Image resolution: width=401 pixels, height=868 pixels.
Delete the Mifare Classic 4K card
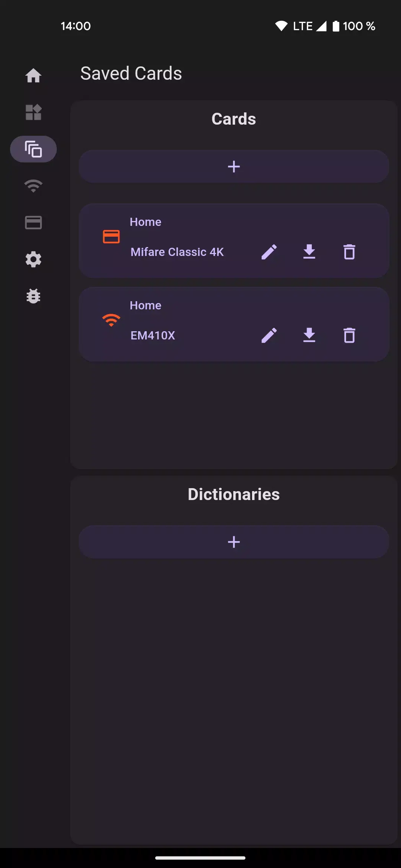[349, 251]
